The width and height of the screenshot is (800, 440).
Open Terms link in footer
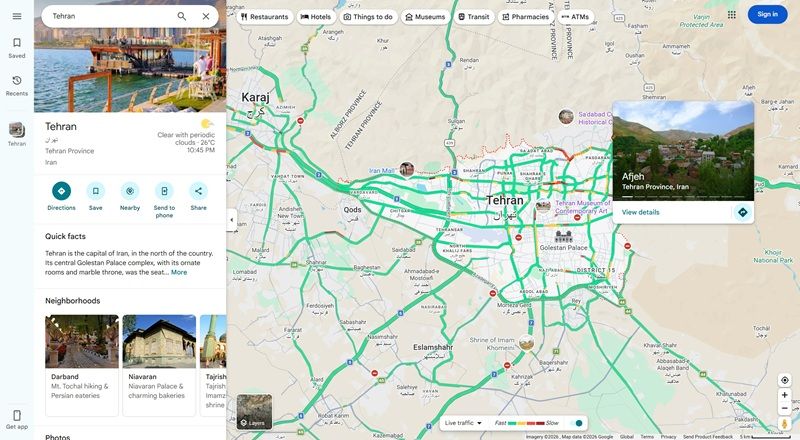coord(647,437)
